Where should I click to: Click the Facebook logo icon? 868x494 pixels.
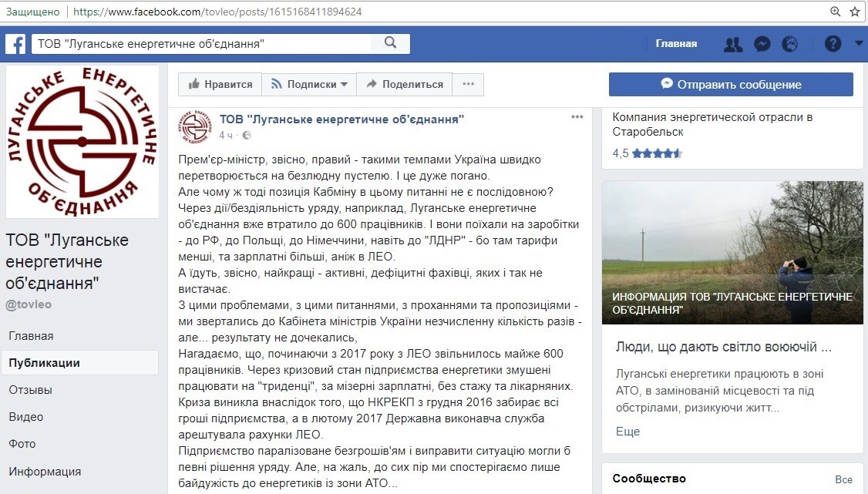(15, 44)
